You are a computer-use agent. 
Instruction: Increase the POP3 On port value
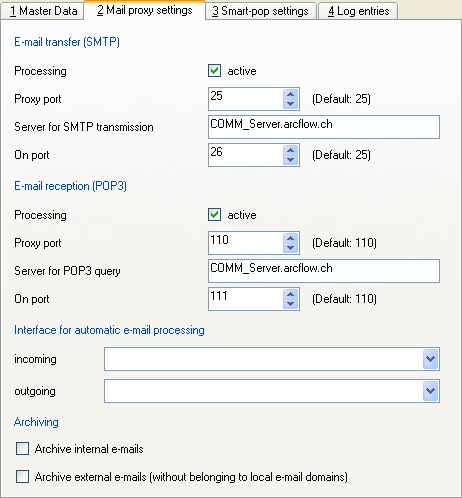tap(290, 294)
